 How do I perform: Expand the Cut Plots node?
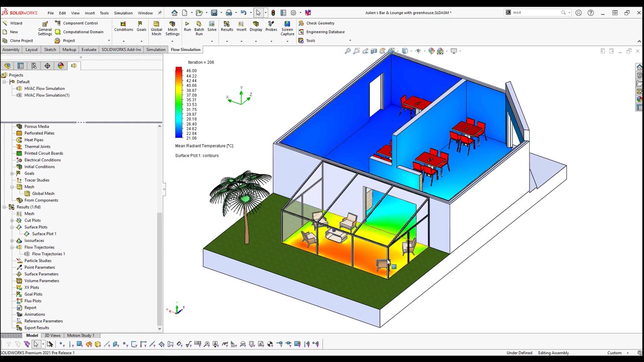pyautogui.click(x=12, y=220)
